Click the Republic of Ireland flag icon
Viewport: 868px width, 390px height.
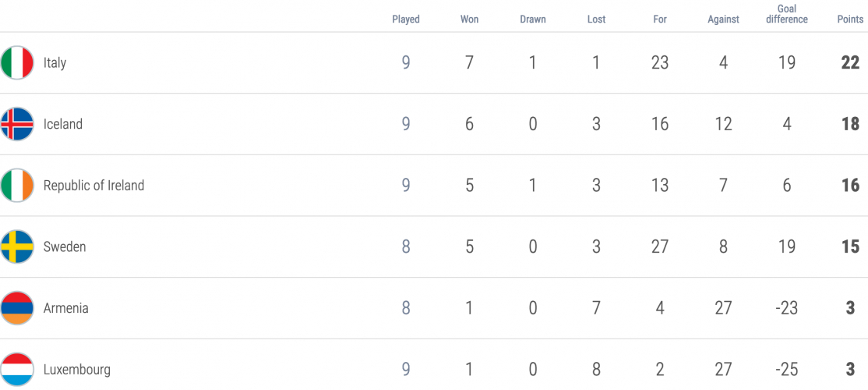click(17, 186)
